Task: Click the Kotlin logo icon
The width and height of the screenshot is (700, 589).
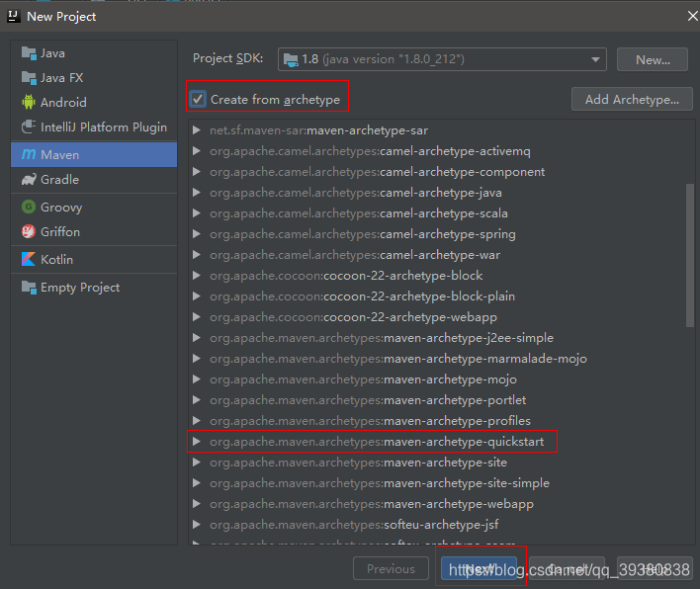Action: (x=29, y=259)
